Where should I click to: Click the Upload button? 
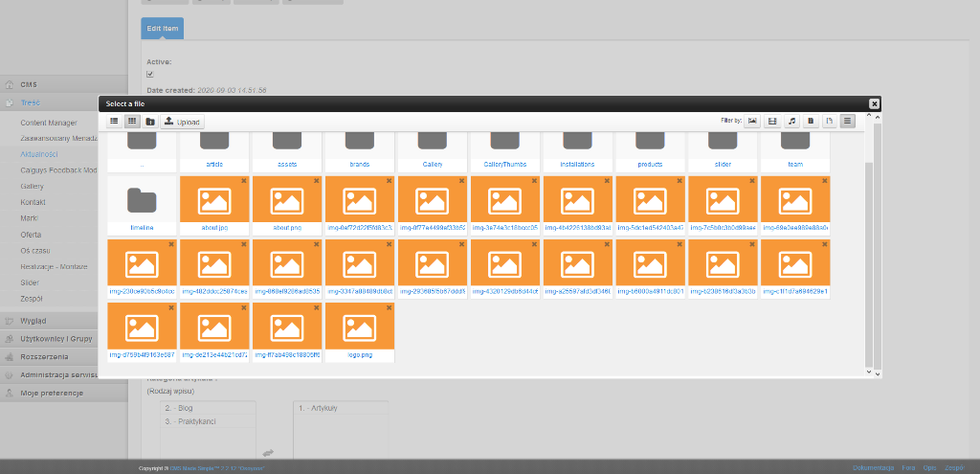click(182, 122)
